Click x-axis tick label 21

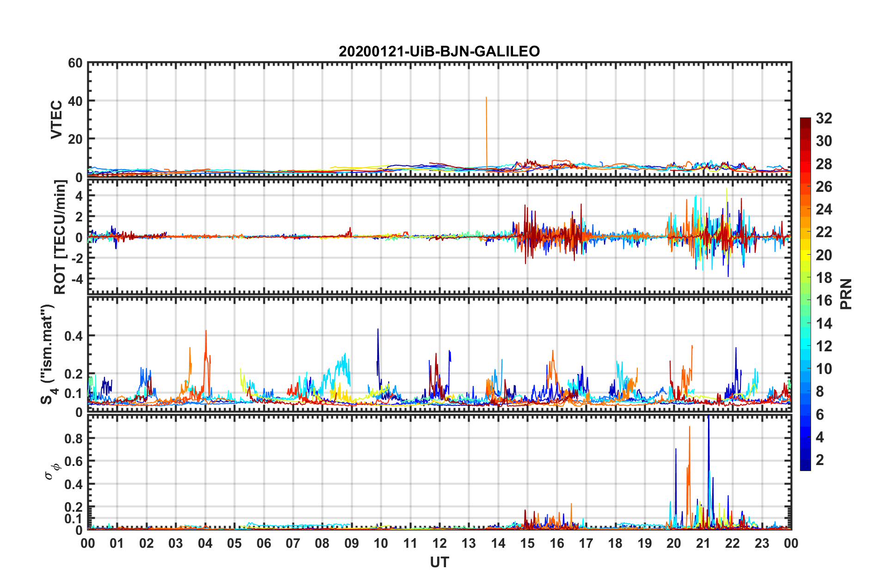pyautogui.click(x=703, y=543)
